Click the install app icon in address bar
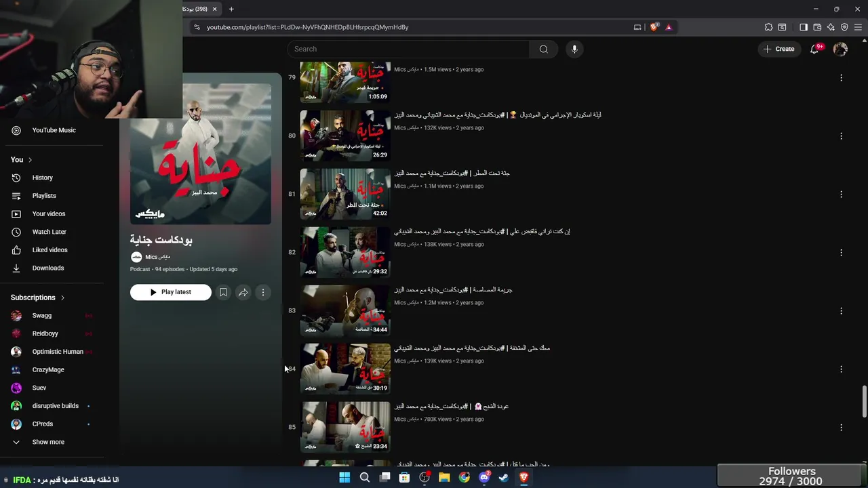 (637, 27)
